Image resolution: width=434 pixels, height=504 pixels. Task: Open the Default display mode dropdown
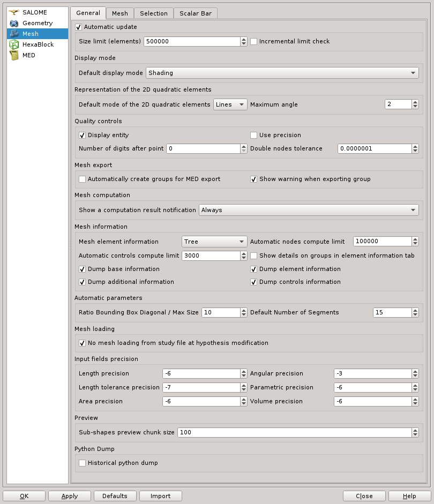282,73
